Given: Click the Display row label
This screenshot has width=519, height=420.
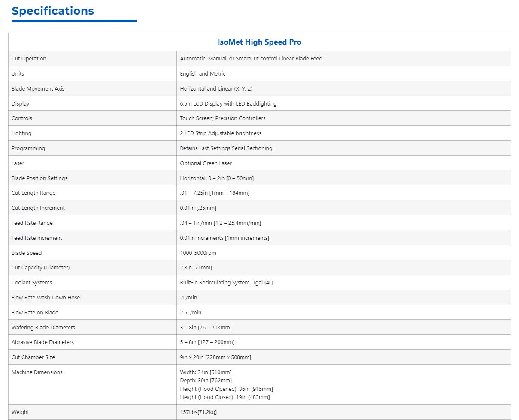Looking at the screenshot, I should pos(20,104).
